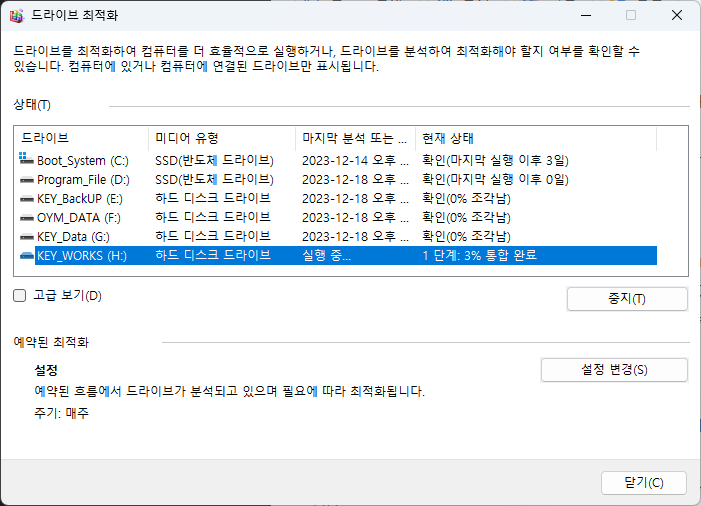Select the KEY_BackUP (E:) drive row
Viewport: 701px width, 506px height.
(x=338, y=198)
